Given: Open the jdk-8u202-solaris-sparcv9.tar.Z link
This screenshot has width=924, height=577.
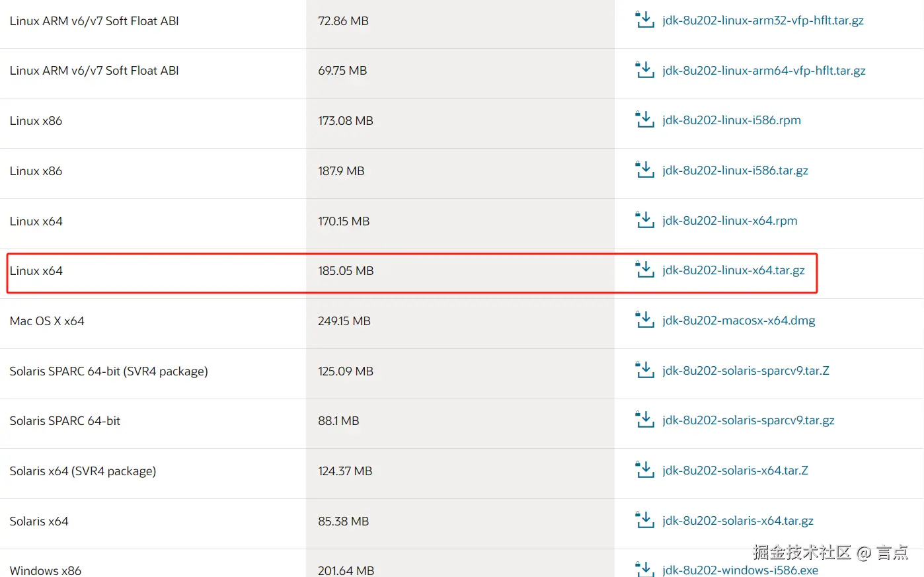Looking at the screenshot, I should point(746,371).
